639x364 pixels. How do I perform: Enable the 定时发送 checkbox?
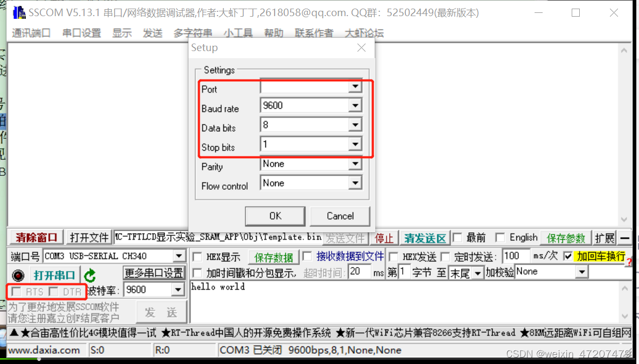(x=444, y=256)
